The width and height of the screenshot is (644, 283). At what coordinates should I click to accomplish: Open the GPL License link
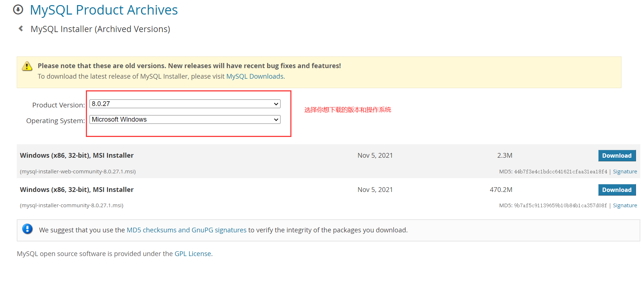click(x=192, y=254)
